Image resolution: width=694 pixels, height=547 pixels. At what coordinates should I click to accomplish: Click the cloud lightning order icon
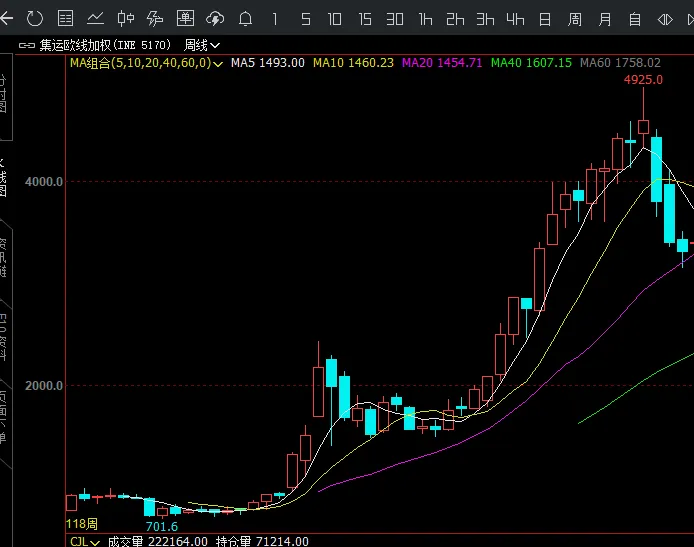pyautogui.click(x=215, y=19)
